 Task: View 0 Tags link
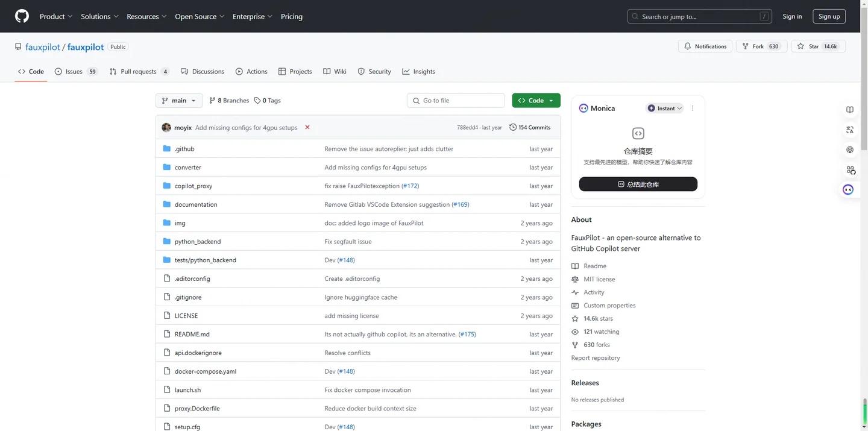point(268,101)
